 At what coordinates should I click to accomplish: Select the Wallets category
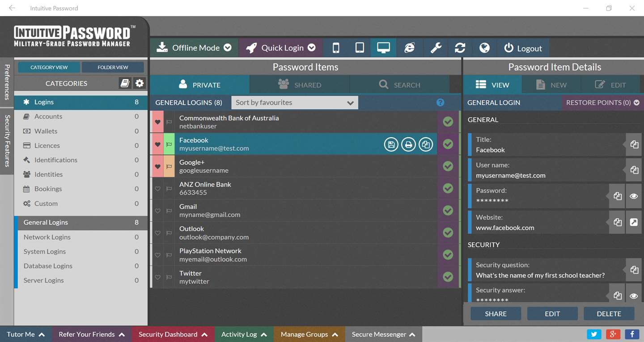81,131
